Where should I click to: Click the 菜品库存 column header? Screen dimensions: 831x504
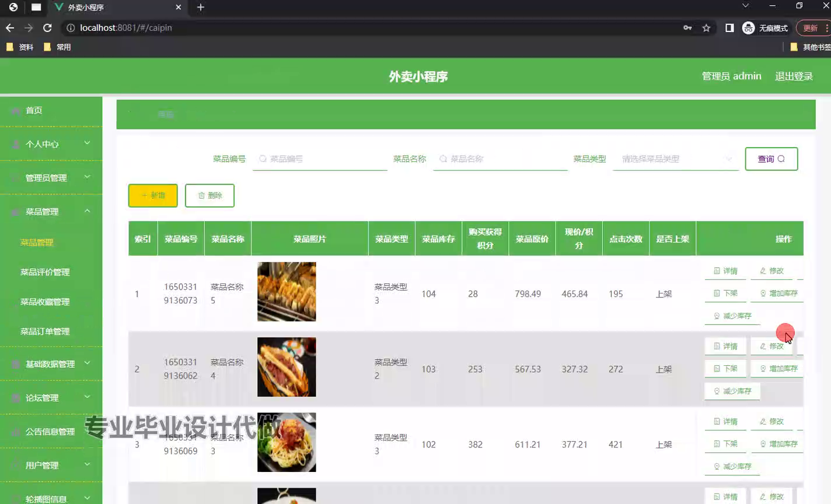pyautogui.click(x=438, y=239)
